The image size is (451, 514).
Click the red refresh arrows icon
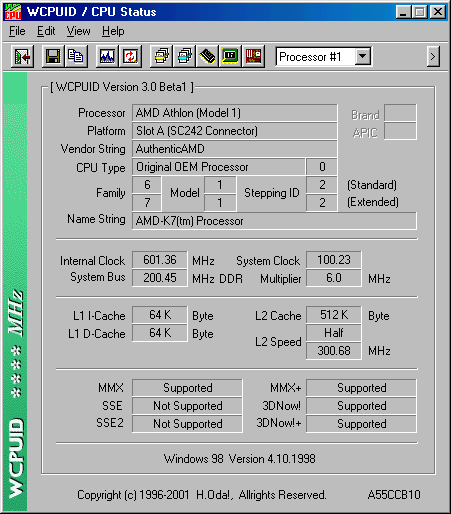pos(130,56)
